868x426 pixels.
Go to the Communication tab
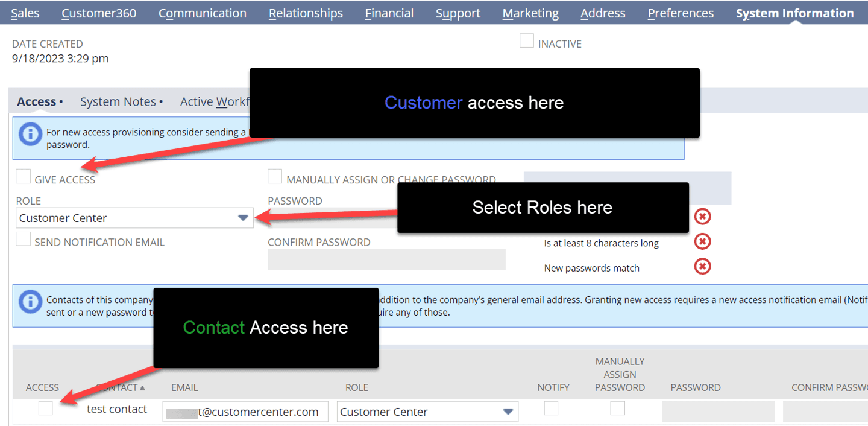[x=203, y=13]
